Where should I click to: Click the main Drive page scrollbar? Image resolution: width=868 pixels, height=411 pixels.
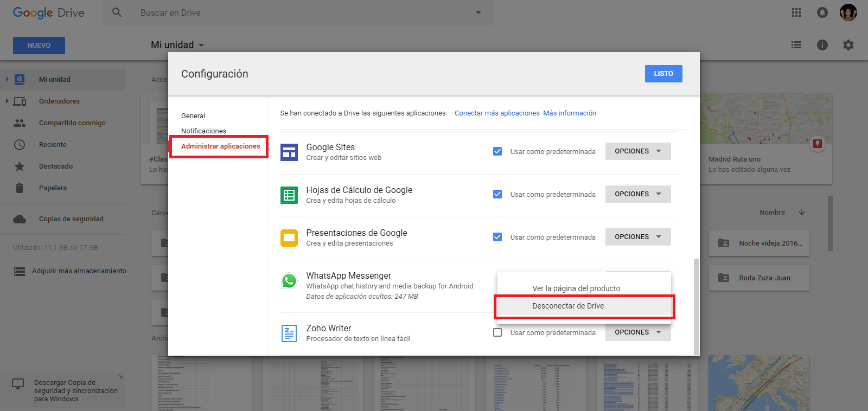click(x=830, y=224)
